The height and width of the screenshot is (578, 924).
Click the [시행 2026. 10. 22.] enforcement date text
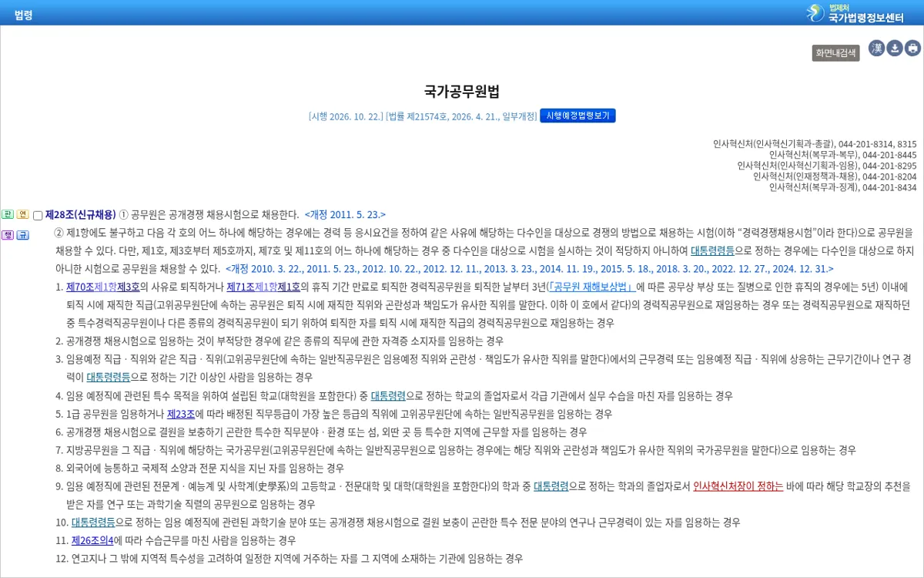346,116
